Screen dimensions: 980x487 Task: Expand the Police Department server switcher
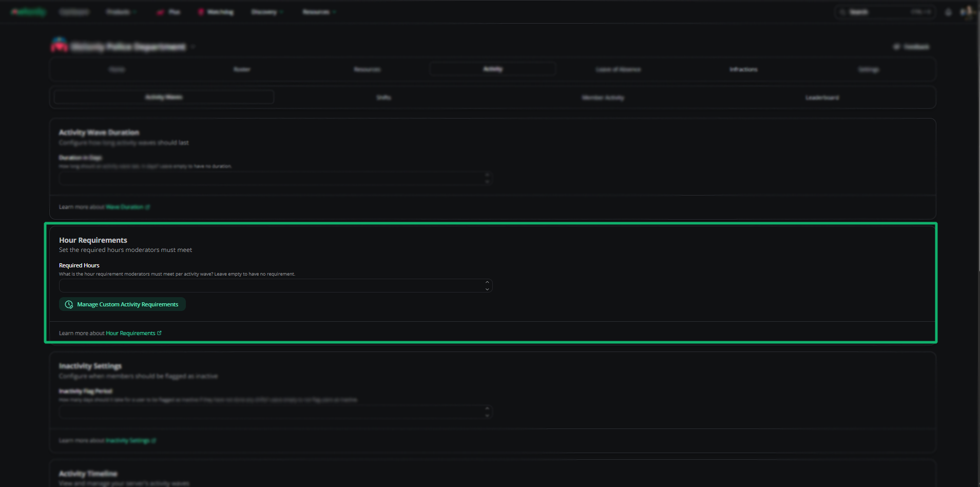123,47
